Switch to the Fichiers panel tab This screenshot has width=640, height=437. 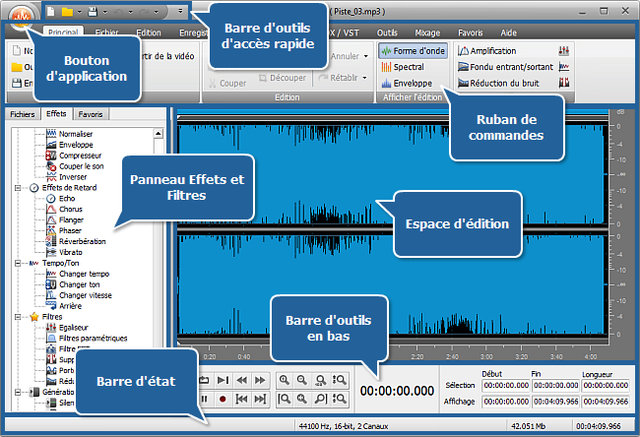tap(22, 114)
